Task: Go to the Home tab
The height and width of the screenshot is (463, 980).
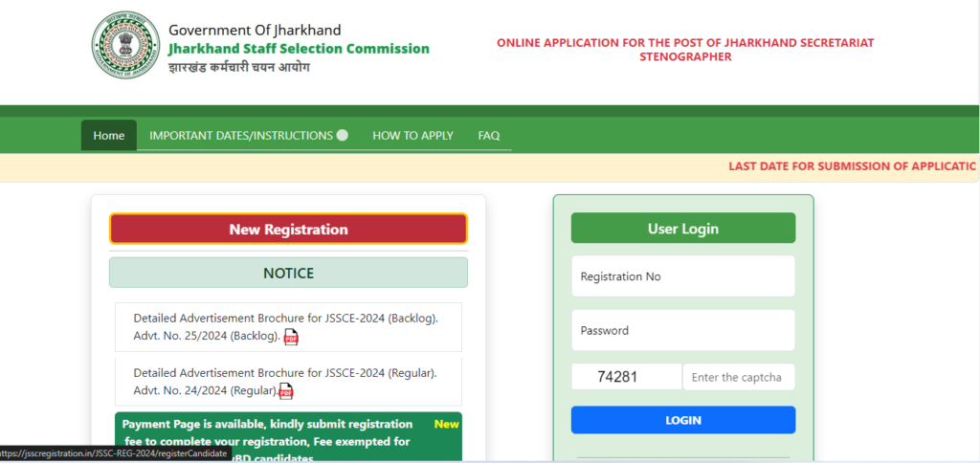Action: pyautogui.click(x=109, y=136)
